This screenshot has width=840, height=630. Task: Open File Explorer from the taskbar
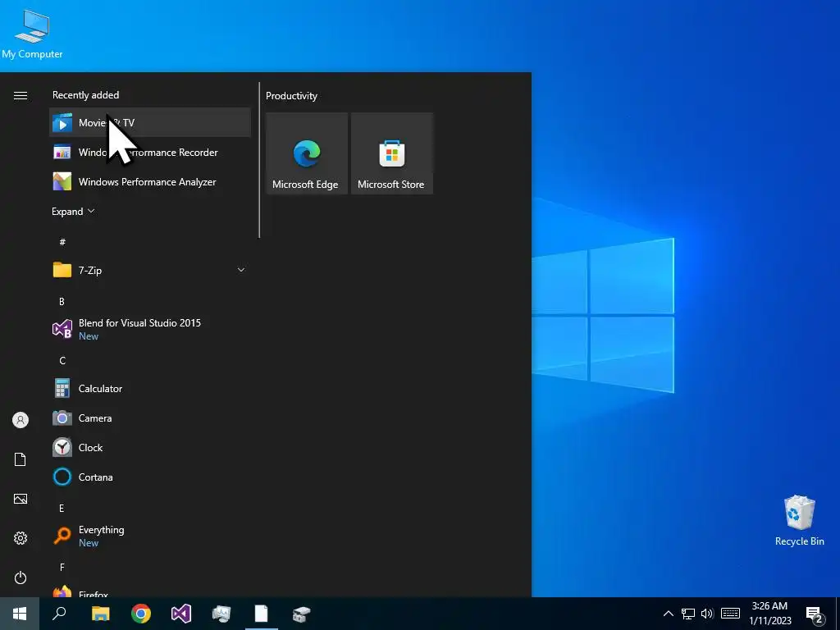(100, 614)
